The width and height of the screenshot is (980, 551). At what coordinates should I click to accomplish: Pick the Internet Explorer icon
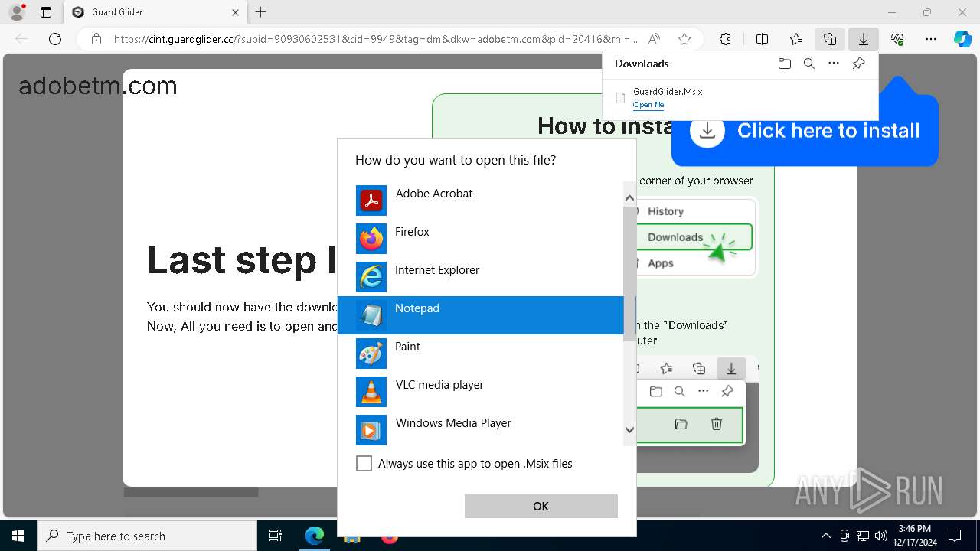(x=371, y=277)
